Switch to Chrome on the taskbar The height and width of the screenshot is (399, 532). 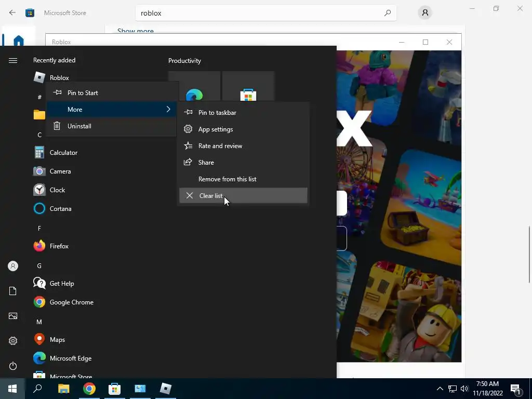[89, 389]
